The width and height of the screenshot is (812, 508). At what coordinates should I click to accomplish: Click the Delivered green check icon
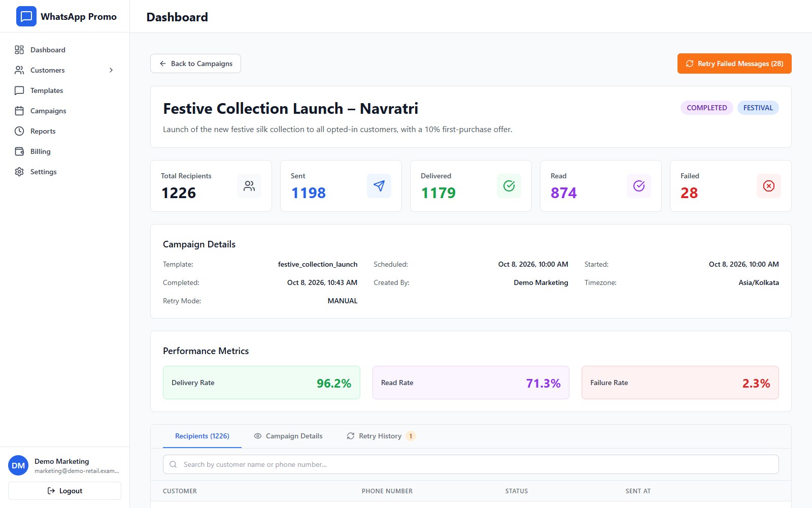click(509, 186)
